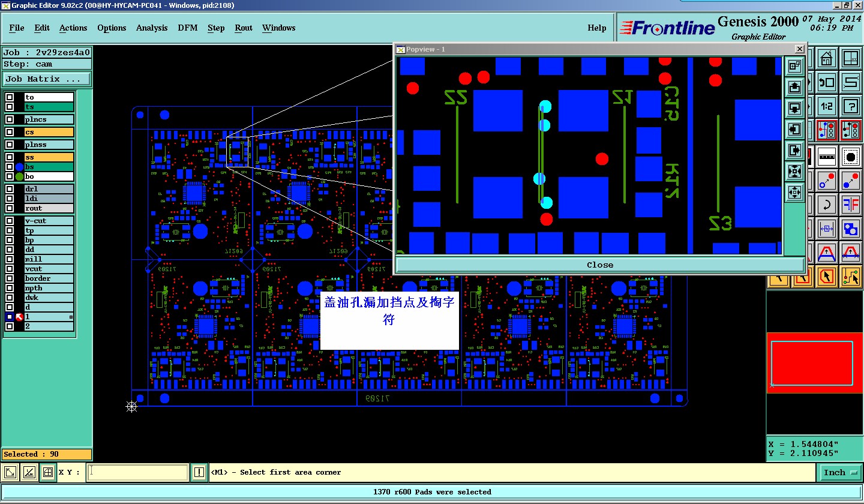
Task: Click the grid snap icon beside XY
Action: click(x=47, y=472)
